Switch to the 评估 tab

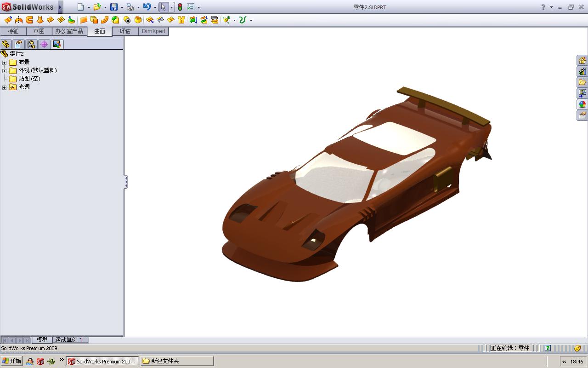pyautogui.click(x=125, y=31)
